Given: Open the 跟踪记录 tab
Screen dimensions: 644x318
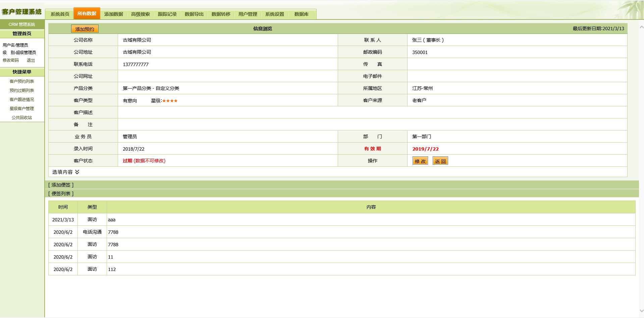Looking at the screenshot, I should (x=167, y=14).
